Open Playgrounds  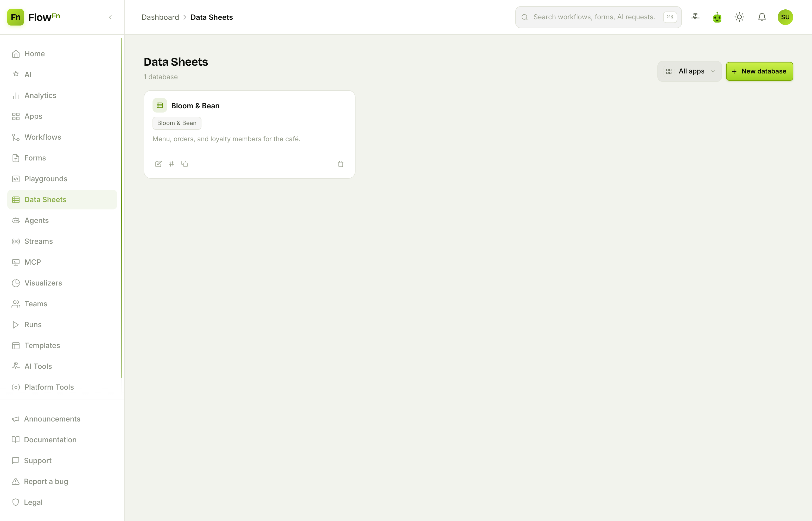coord(62,179)
